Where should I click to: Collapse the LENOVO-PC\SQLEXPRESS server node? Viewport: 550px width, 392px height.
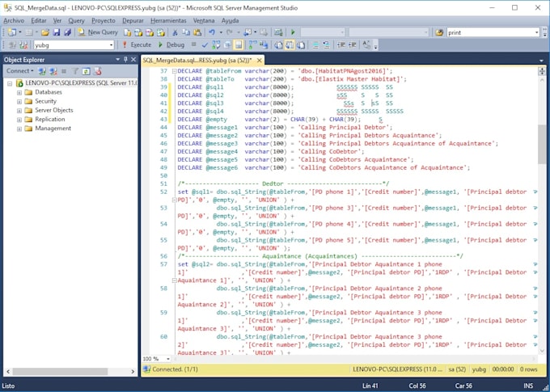9,83
